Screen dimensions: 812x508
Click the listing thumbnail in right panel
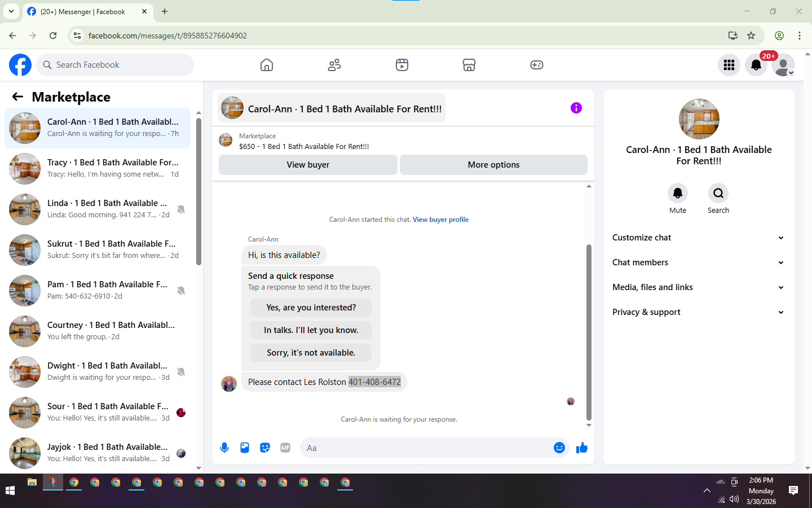point(699,119)
